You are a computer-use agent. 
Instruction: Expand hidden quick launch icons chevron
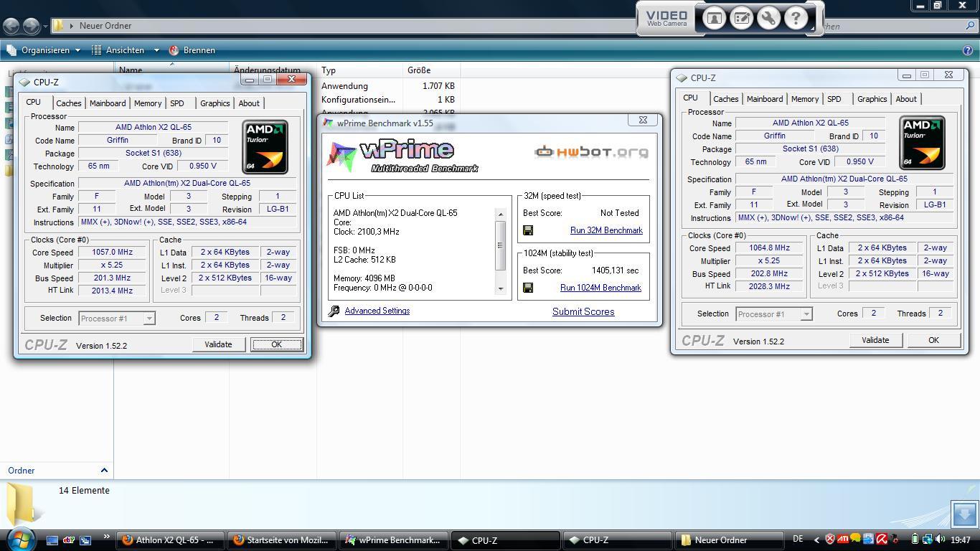click(x=107, y=537)
